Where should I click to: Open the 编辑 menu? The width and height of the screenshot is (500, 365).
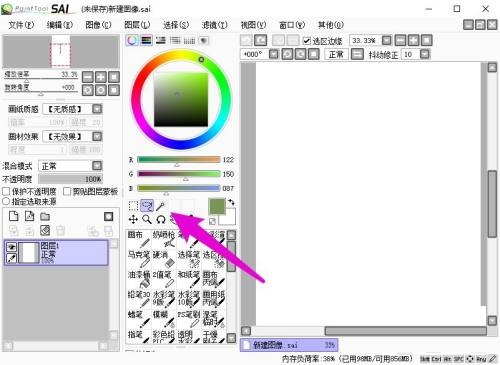[60, 25]
